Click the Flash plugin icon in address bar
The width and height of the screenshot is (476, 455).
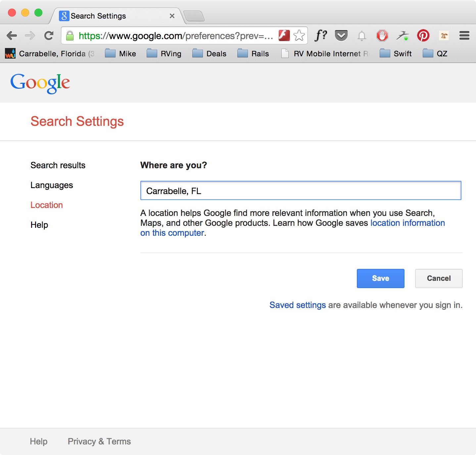[284, 35]
